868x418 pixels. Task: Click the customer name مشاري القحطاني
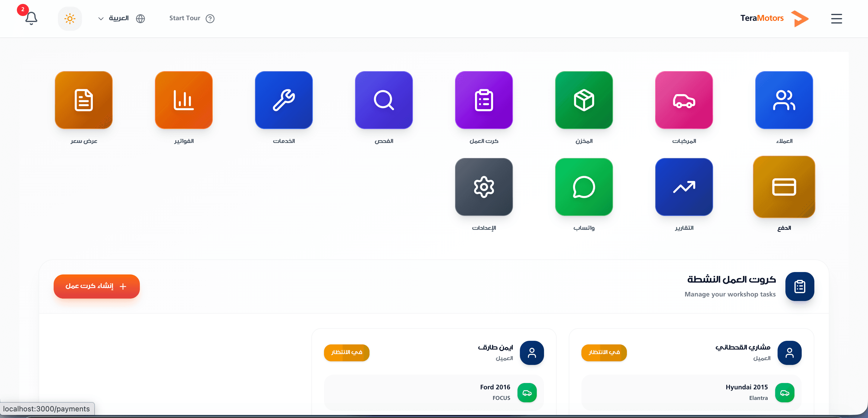743,347
